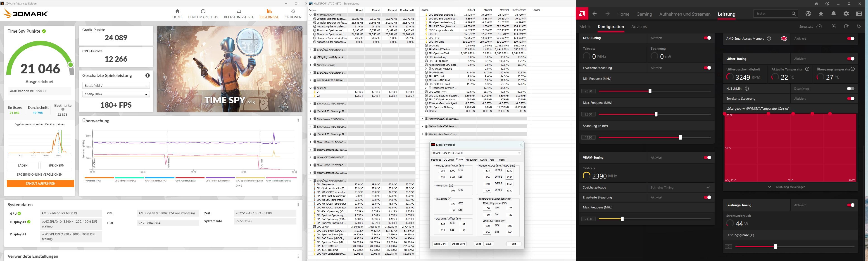Open favorites star icon in AMD Software

coord(821,14)
